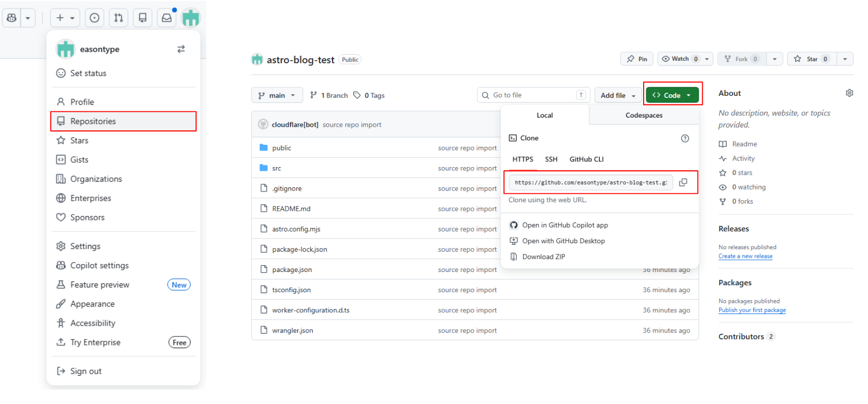This screenshot has width=868, height=404.
Task: Open the cloudflare[bot] commit author link
Action: tap(295, 125)
